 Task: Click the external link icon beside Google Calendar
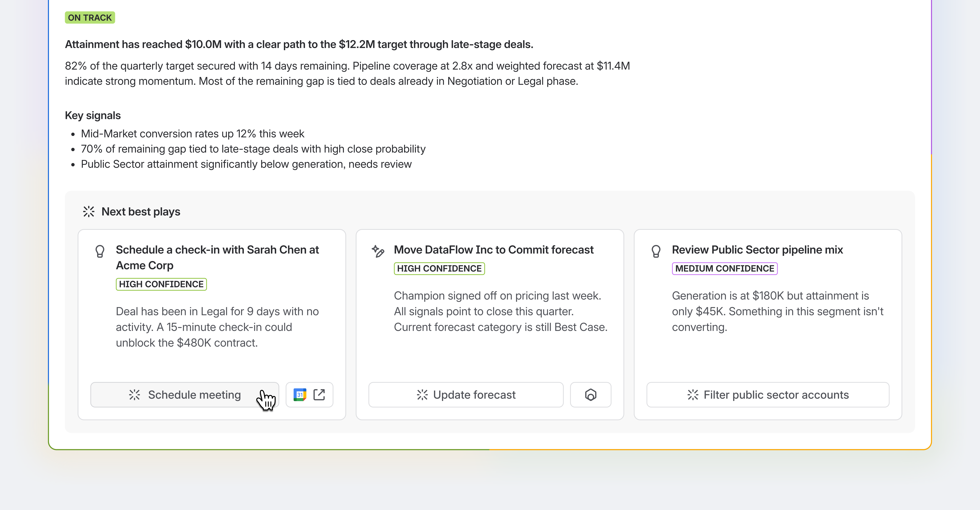(319, 395)
